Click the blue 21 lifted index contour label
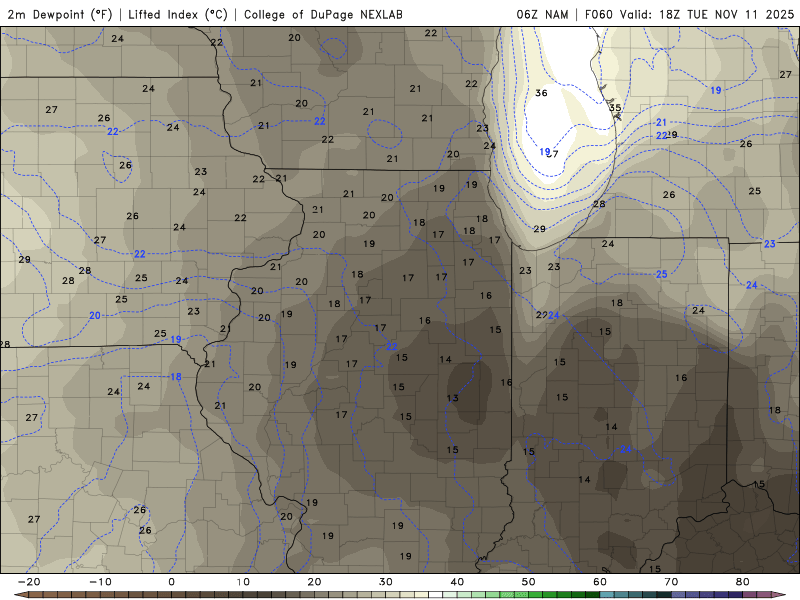Viewport: 800px width, 600px height. tap(661, 122)
